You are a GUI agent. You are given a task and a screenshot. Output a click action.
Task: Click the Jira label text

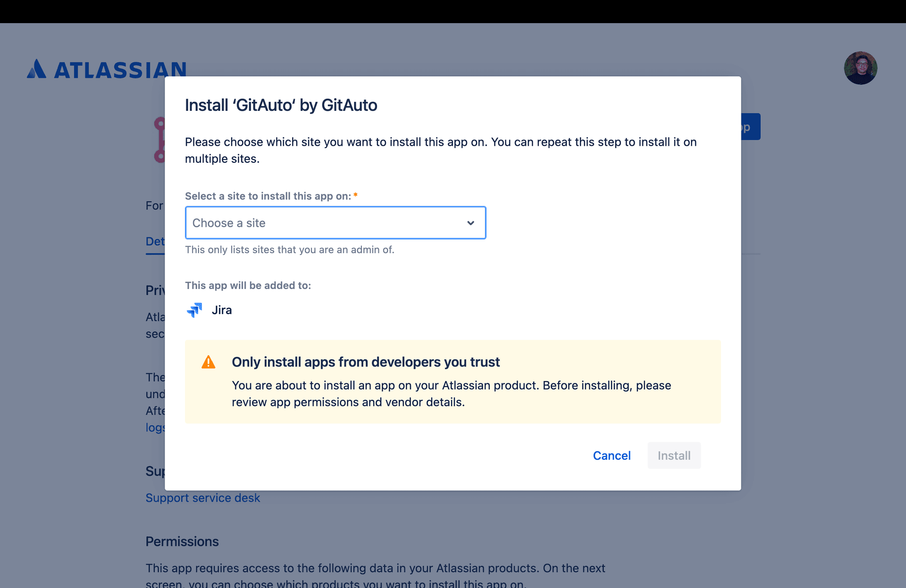click(222, 310)
